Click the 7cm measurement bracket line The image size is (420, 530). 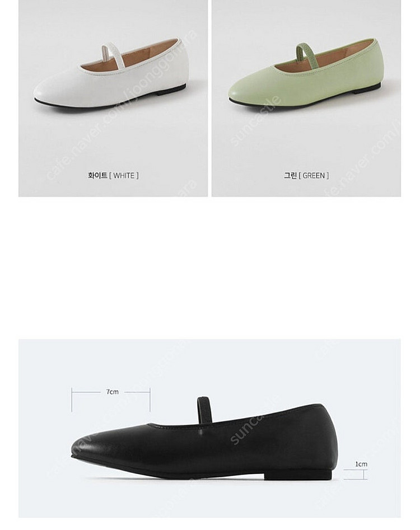pos(111,400)
